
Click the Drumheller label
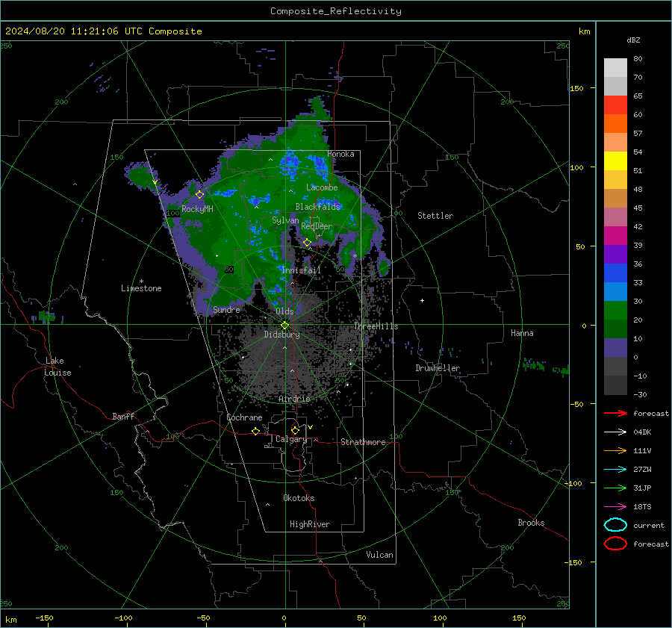pos(438,368)
